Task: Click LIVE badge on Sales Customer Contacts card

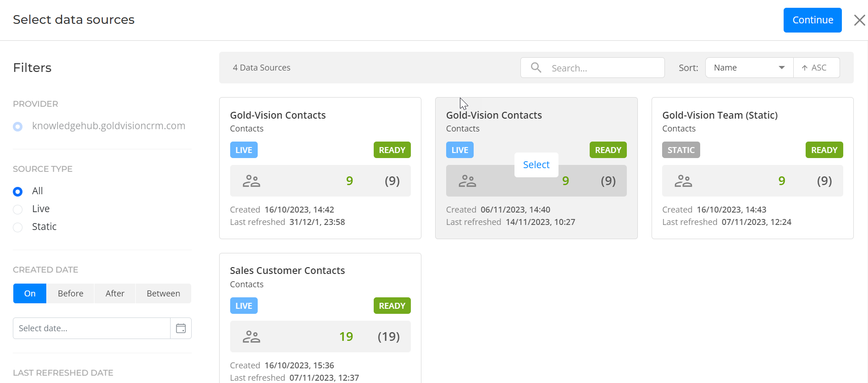Action: tap(243, 306)
